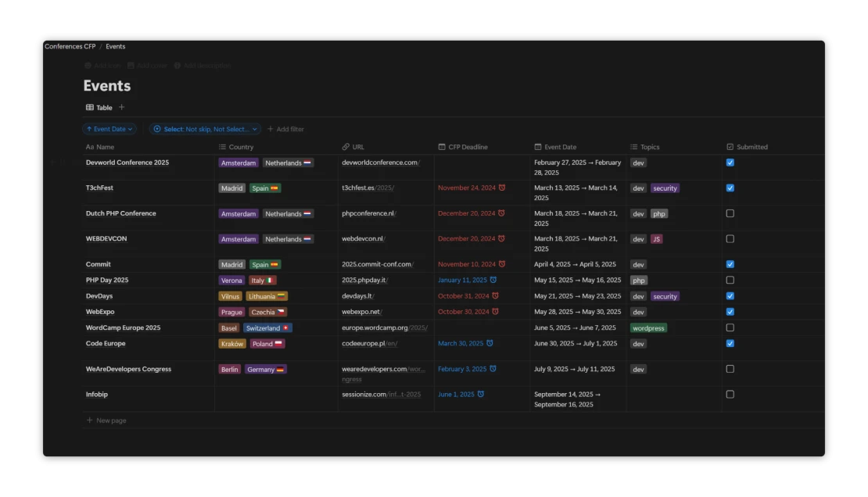Click the Aa icon in Name column header
The image size is (868, 497).
point(90,147)
